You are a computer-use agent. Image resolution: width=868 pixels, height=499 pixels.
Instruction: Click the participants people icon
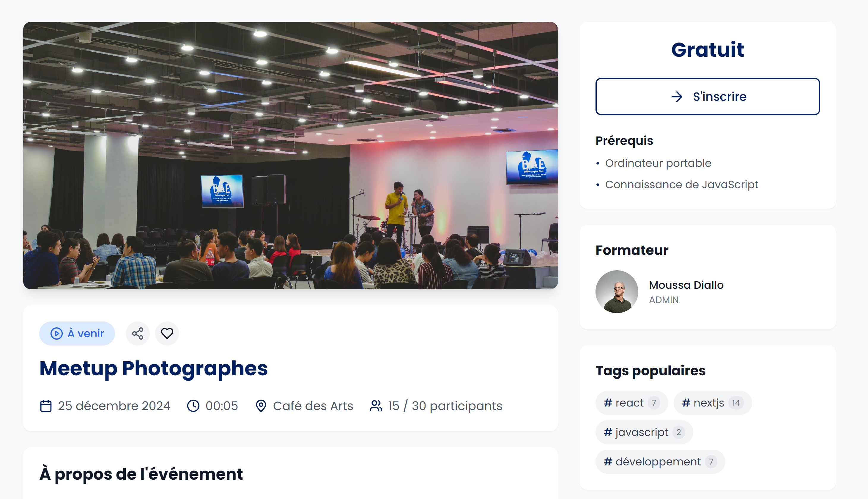(x=376, y=406)
